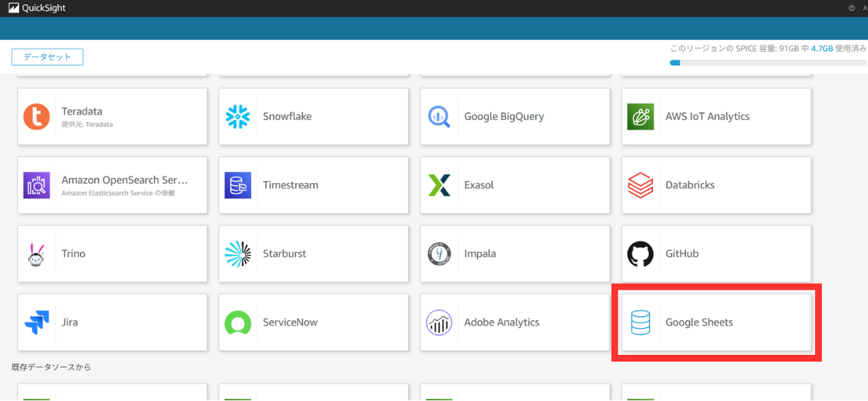868x401 pixels.
Task: Click the Starburst logo icon
Action: (x=238, y=254)
